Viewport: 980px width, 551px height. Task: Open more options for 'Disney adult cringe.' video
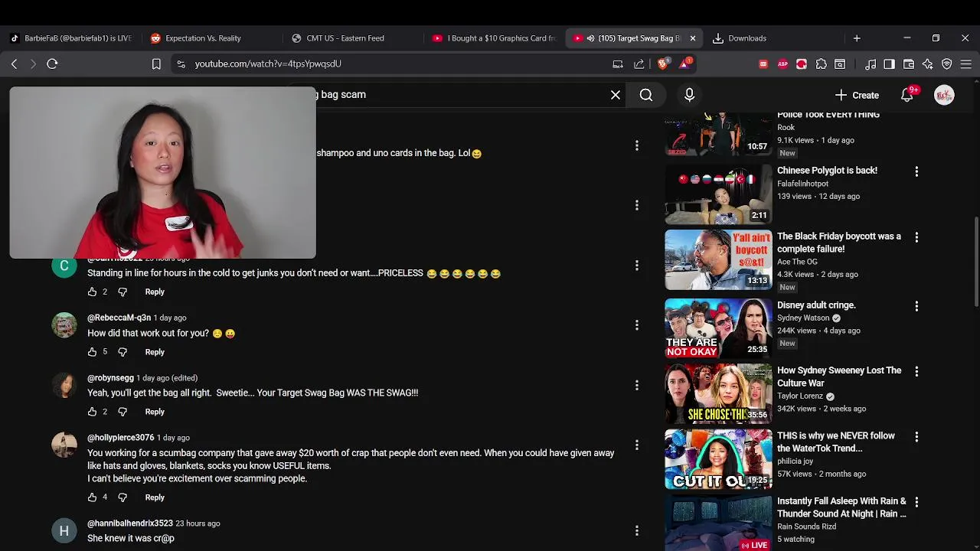pyautogui.click(x=916, y=306)
